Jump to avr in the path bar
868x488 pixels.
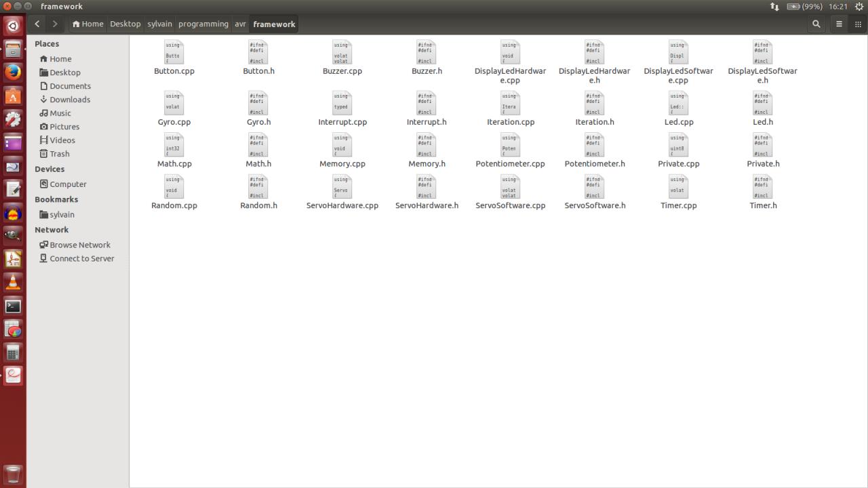(240, 24)
